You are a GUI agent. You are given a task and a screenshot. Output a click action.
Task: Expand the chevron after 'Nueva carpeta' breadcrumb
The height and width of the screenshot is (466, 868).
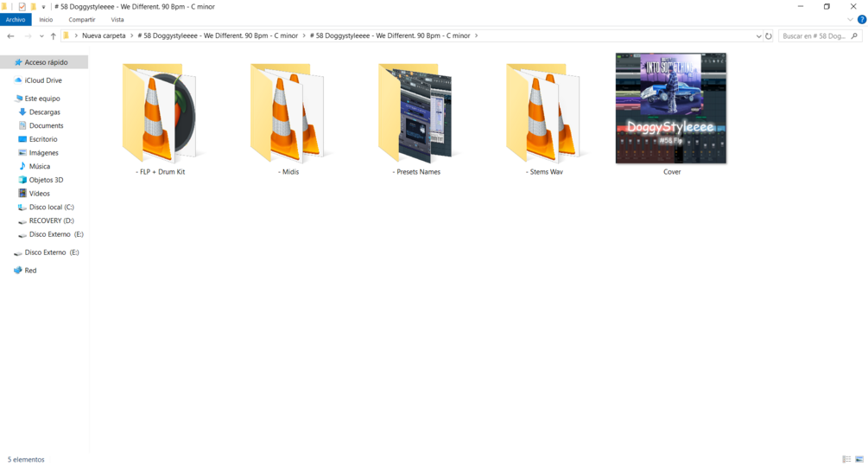[x=132, y=35]
